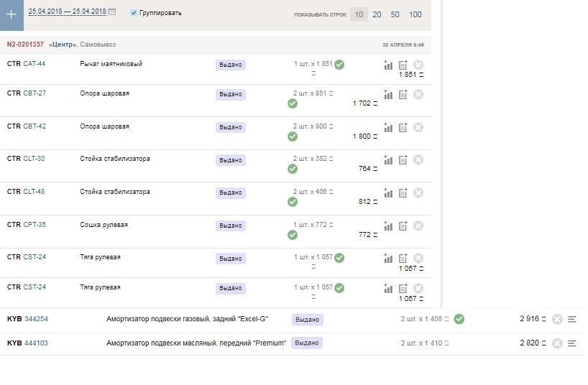
Task: Open the calendar date picker icon
Action: tap(112, 12)
